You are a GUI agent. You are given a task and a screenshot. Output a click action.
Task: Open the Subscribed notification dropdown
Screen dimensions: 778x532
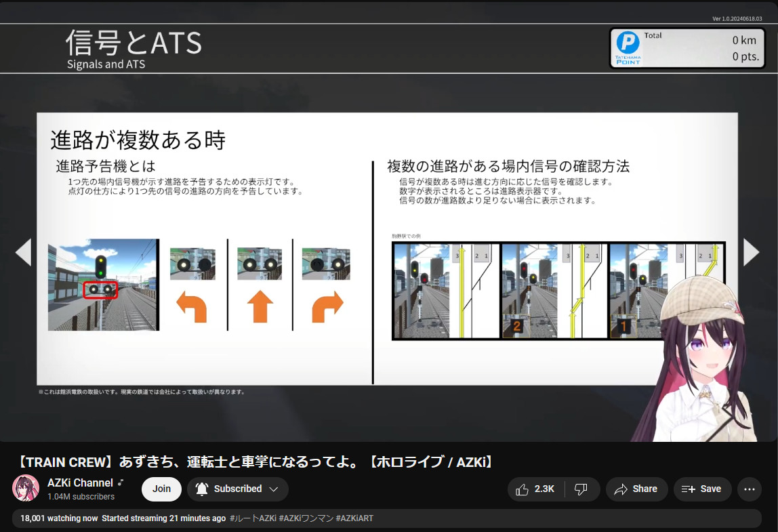click(238, 489)
